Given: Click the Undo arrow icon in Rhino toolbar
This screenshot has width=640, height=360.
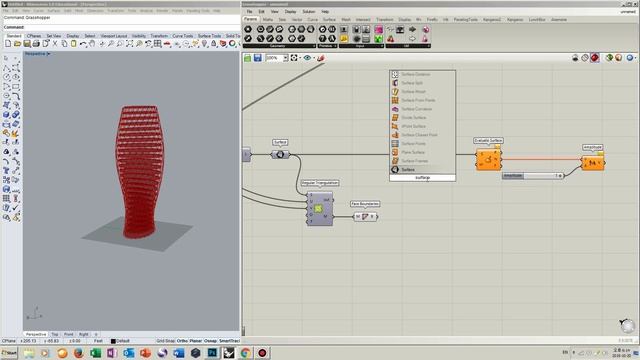Looking at the screenshot, I should tap(83, 44).
